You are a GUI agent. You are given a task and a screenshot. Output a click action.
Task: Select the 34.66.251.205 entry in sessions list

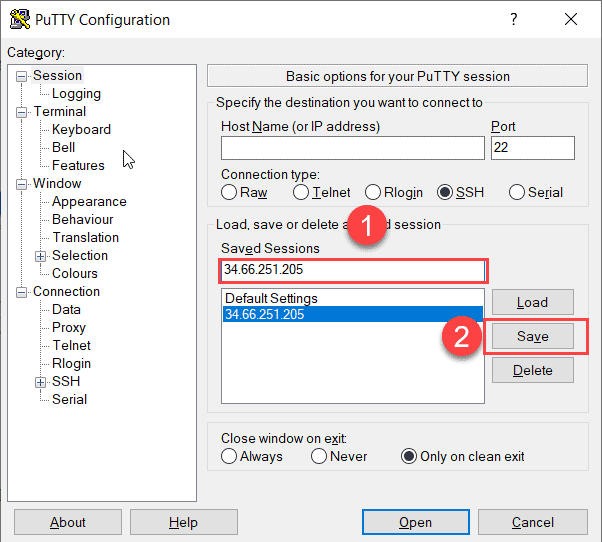tap(352, 314)
